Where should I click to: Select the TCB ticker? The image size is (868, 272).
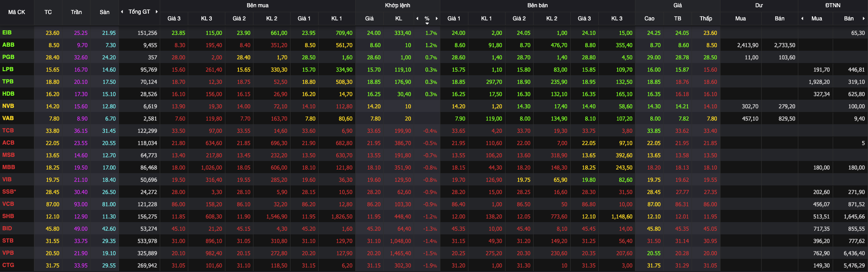[8, 131]
